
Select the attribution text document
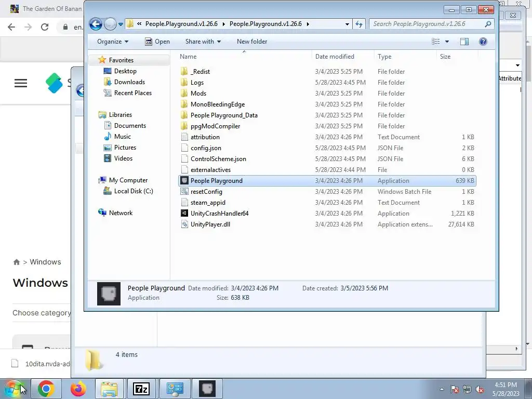pyautogui.click(x=205, y=137)
